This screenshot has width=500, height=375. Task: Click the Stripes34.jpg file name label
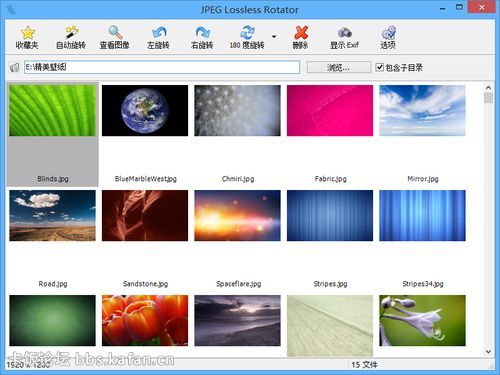pyautogui.click(x=423, y=284)
